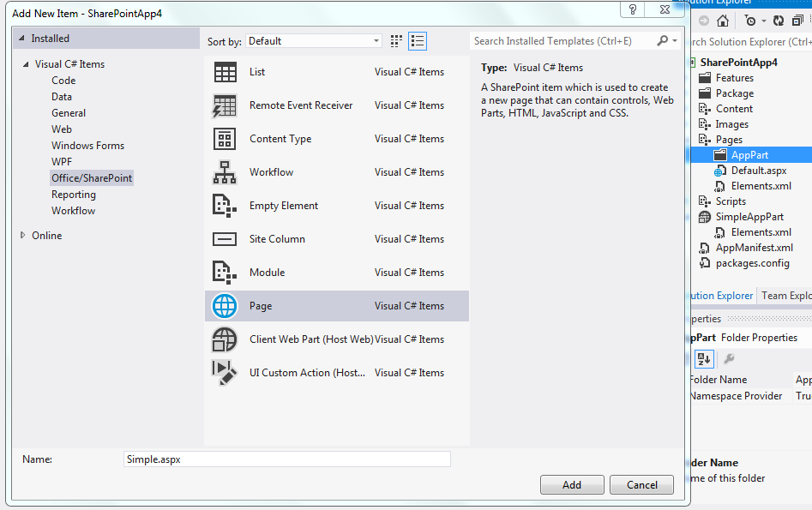Click the Features folder icon

point(705,78)
